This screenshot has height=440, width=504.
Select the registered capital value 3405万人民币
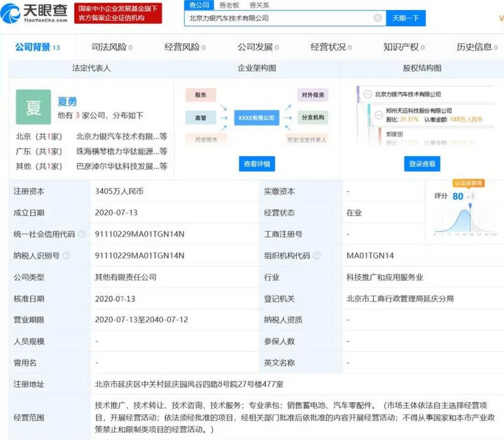119,191
